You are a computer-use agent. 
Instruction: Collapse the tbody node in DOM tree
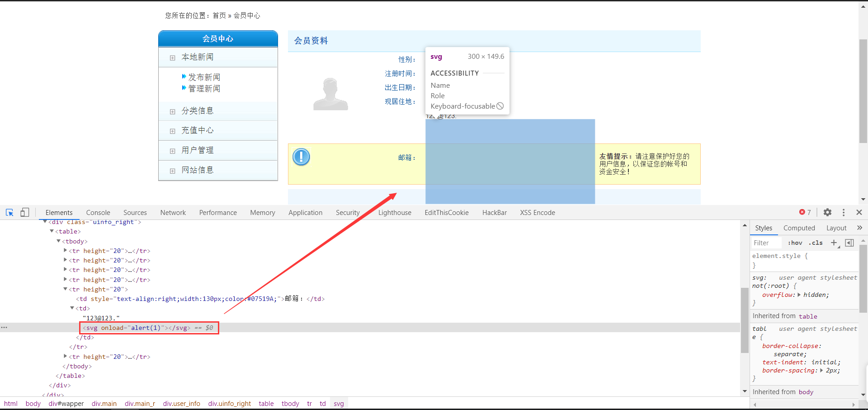(x=59, y=241)
